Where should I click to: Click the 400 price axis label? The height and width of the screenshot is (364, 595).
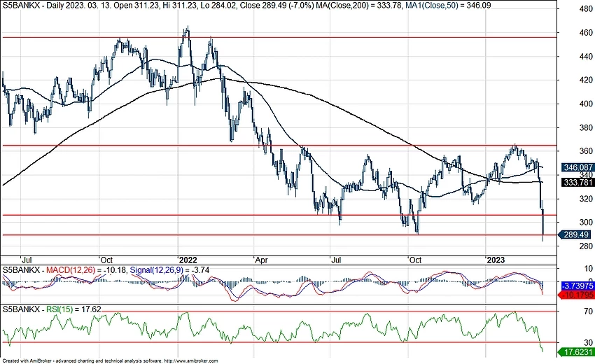[x=586, y=104]
